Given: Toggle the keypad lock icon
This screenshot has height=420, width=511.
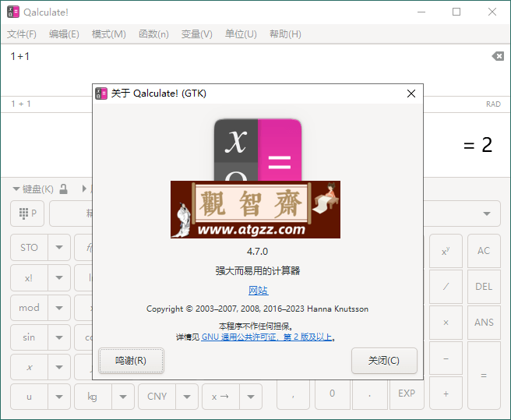Looking at the screenshot, I should coord(64,189).
